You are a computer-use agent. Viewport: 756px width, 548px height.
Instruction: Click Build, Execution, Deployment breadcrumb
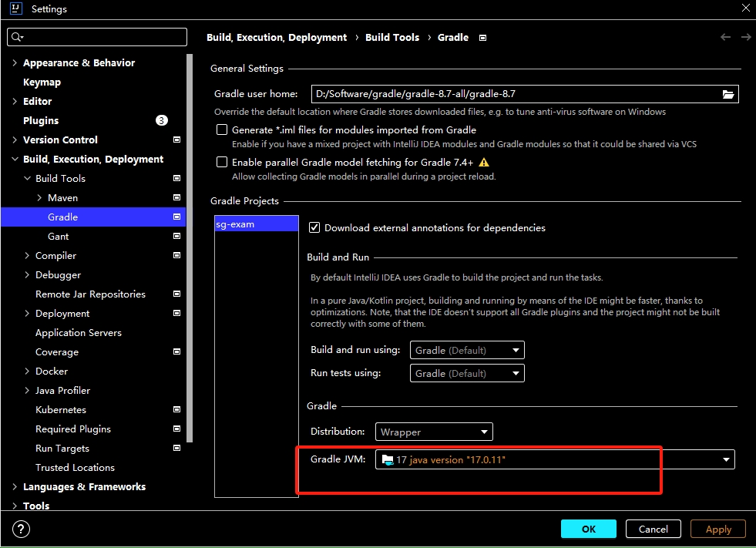click(277, 38)
